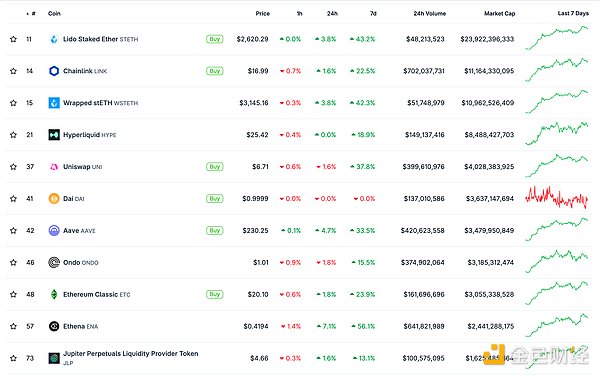
Task: Toggle favorite star for Lido Staked Ether
Action: click(13, 39)
